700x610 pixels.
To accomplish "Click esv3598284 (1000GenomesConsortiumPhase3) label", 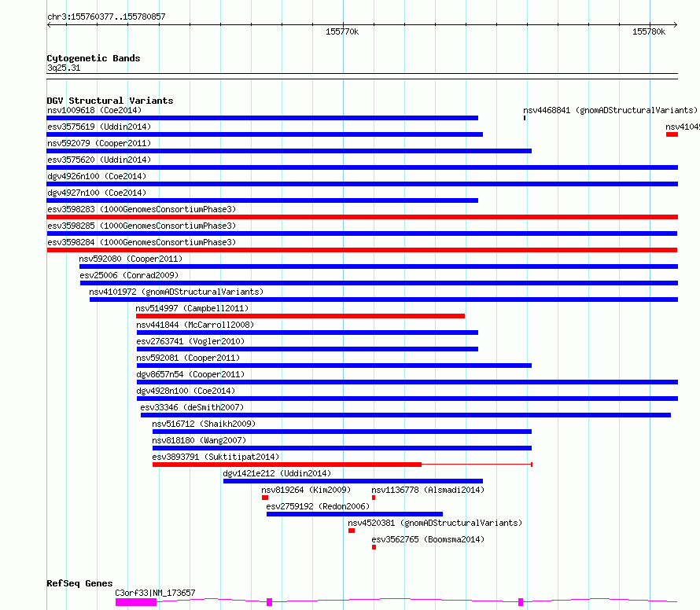I will pyautogui.click(x=142, y=242).
